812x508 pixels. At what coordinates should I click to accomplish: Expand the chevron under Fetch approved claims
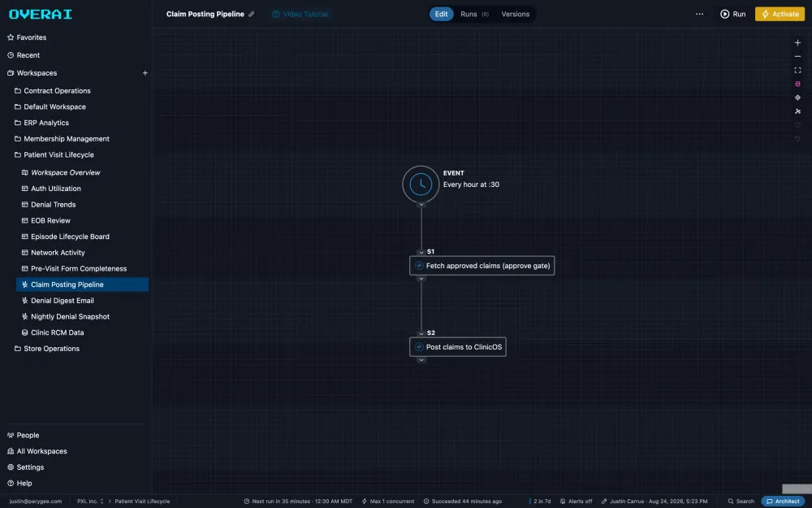(421, 279)
